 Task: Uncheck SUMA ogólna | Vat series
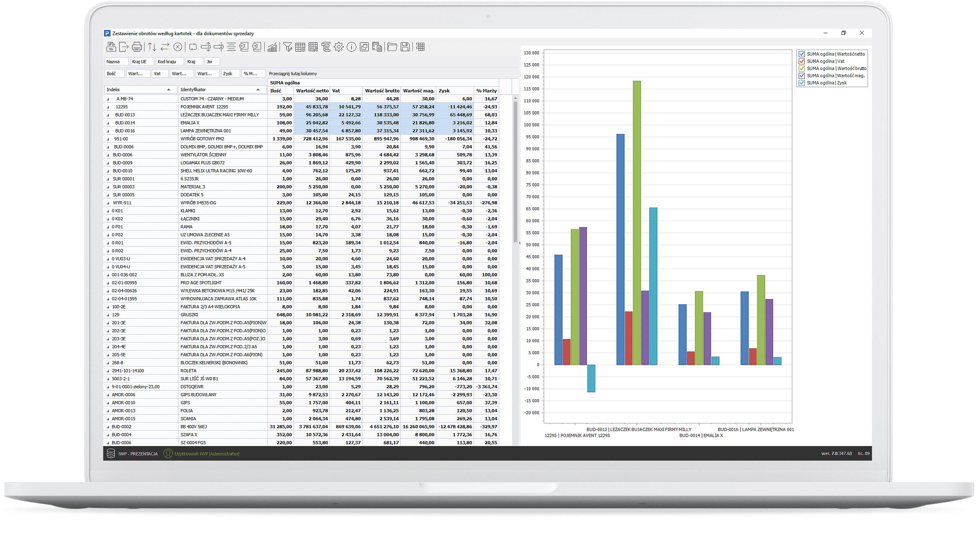(802, 61)
